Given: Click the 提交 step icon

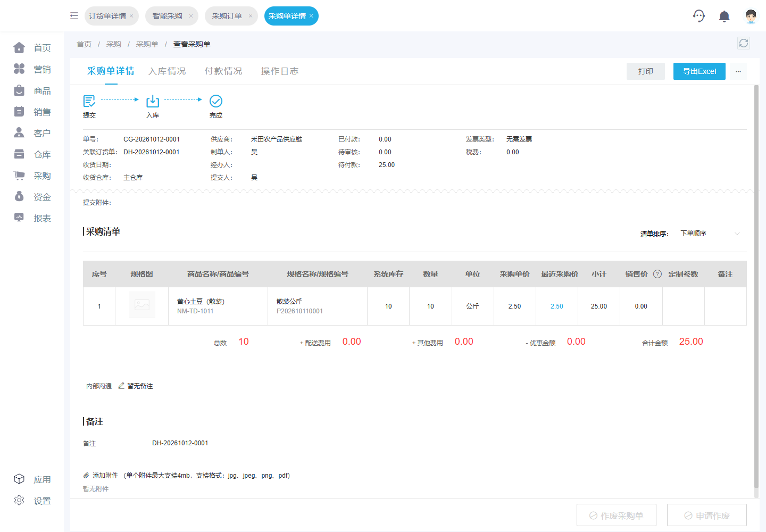Looking at the screenshot, I should coord(89,101).
